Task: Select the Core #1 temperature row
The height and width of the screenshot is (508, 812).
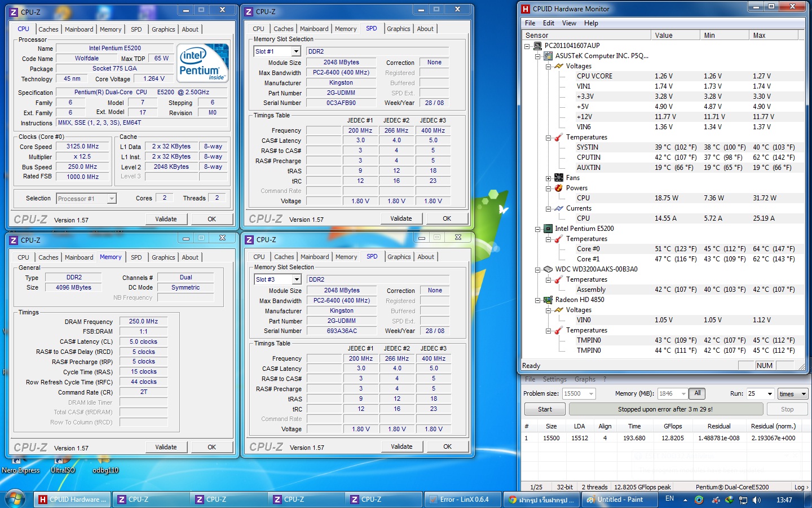Action: [663, 259]
